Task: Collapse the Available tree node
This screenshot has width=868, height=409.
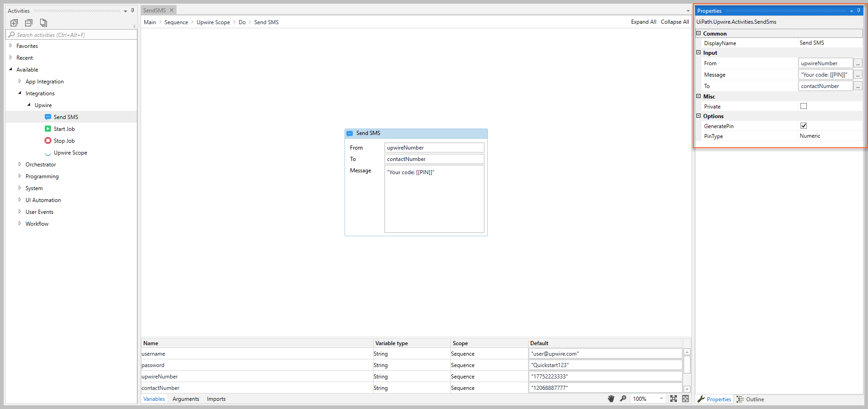Action: (x=10, y=69)
